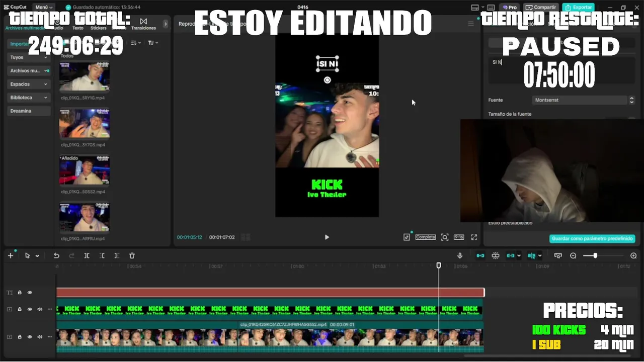Open the preview axis dropdown arrow
Screen dimensions: 644x362
point(540,256)
